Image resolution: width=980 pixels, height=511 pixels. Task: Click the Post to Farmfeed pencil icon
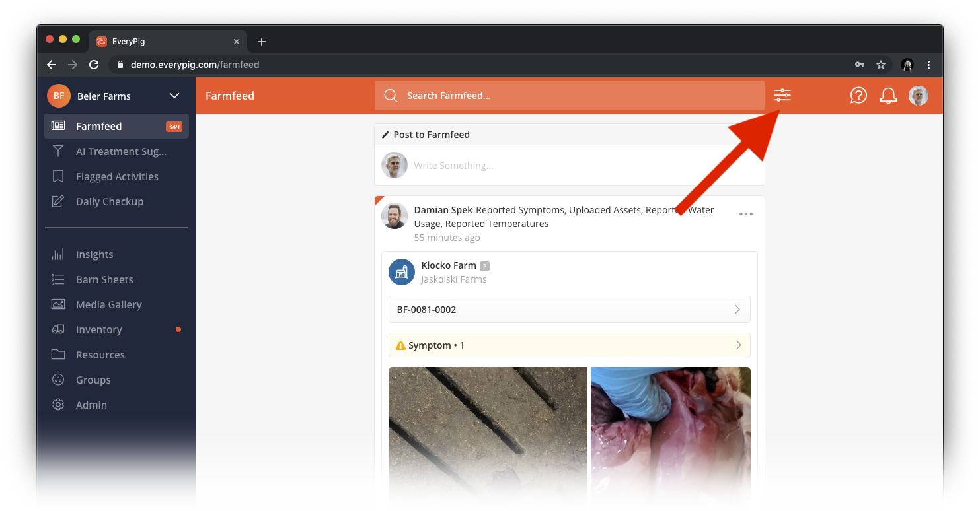click(386, 135)
